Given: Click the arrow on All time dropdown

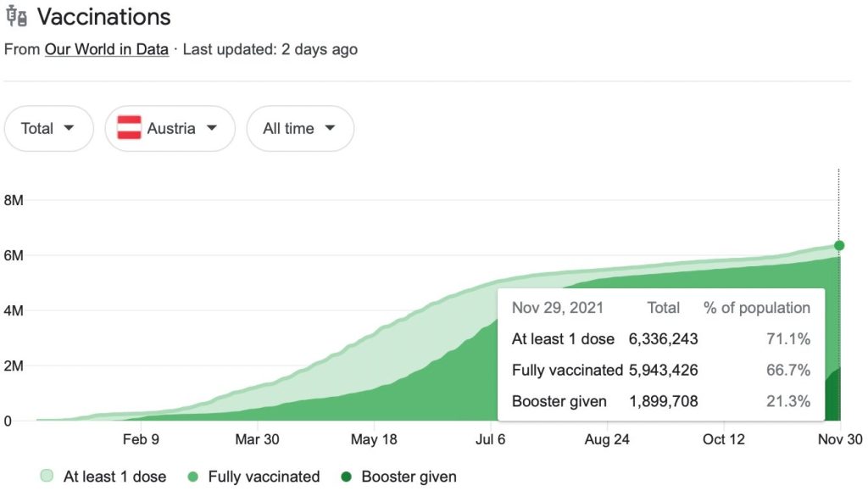Looking at the screenshot, I should [330, 129].
